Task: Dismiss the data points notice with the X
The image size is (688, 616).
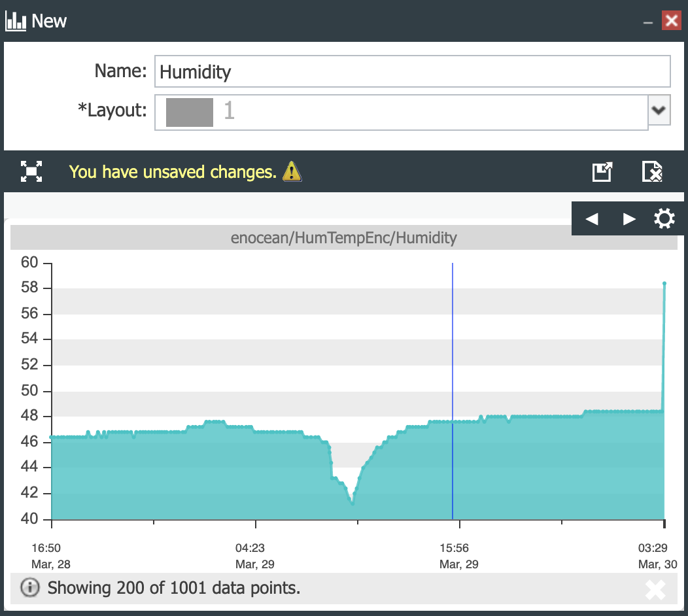Action: click(x=655, y=590)
